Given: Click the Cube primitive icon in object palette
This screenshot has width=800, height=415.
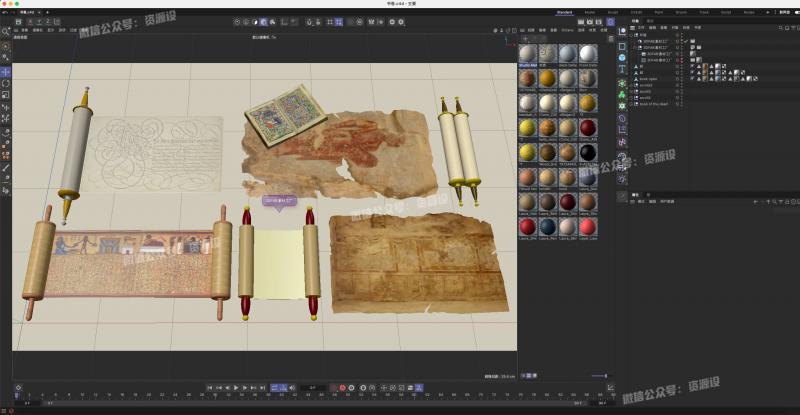Looking at the screenshot, I should (x=622, y=46).
